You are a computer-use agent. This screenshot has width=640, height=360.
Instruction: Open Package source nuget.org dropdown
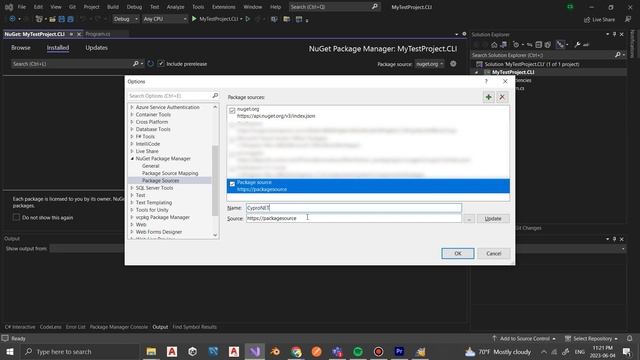click(429, 64)
